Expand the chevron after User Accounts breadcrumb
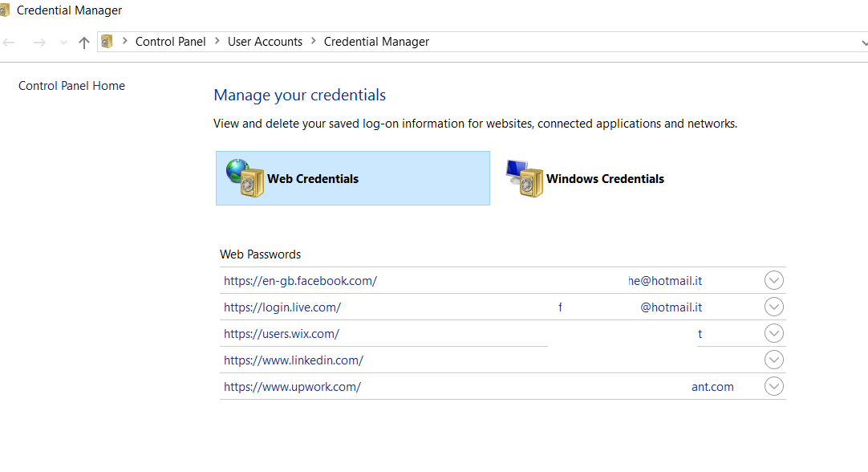The image size is (868, 472). tap(314, 41)
